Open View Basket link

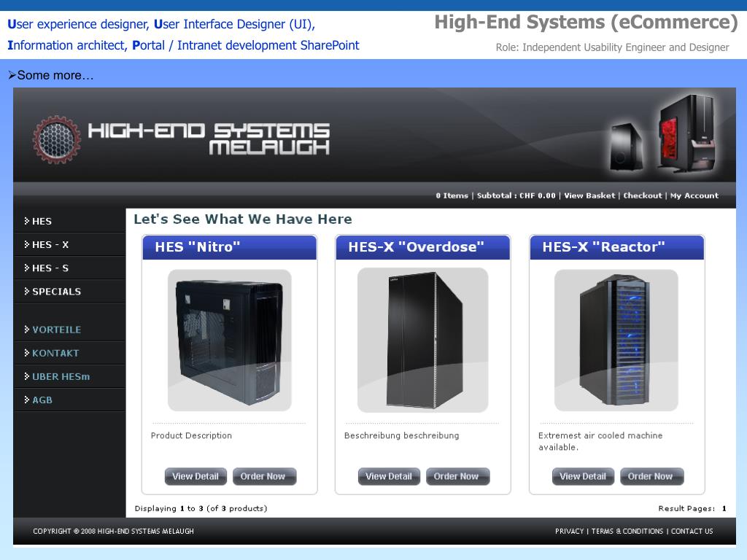589,195
